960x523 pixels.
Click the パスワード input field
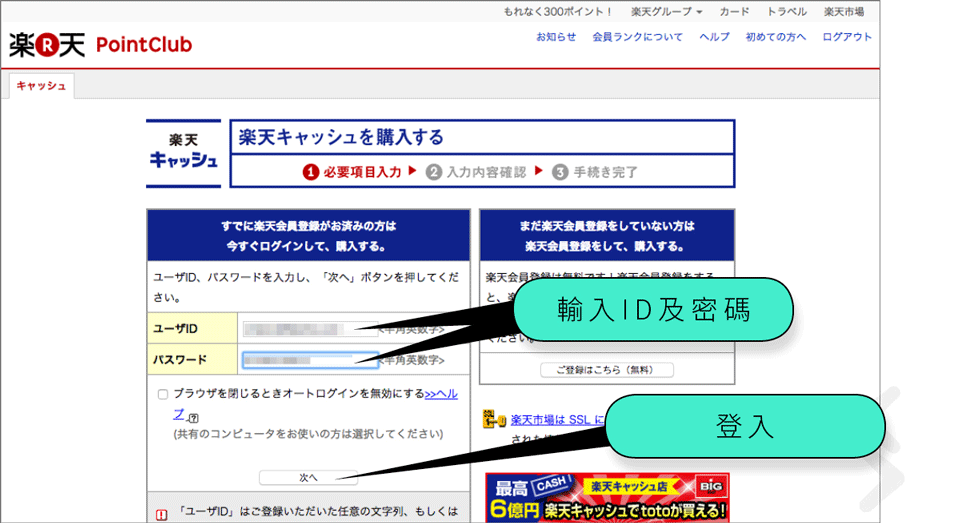tap(310, 359)
